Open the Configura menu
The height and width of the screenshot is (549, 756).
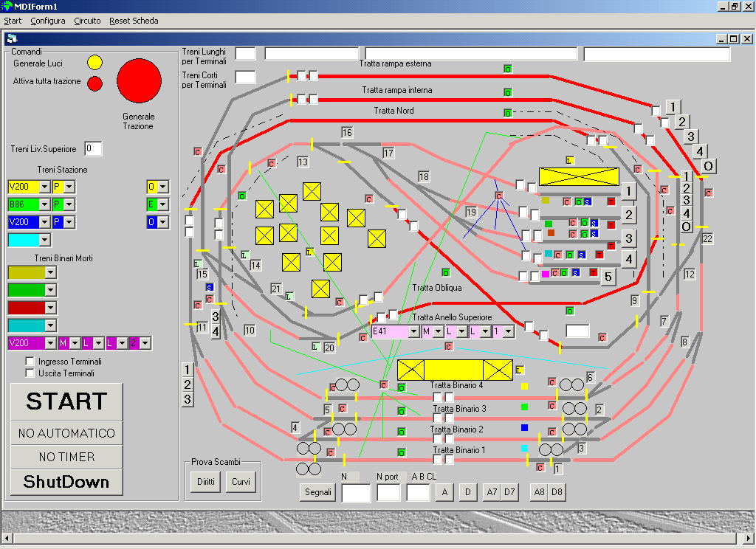click(48, 21)
